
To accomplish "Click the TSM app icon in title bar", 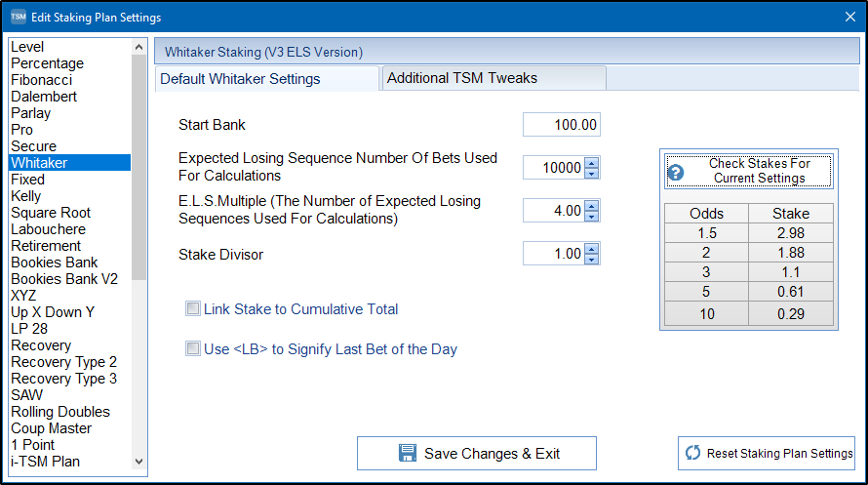I will pyautogui.click(x=19, y=17).
